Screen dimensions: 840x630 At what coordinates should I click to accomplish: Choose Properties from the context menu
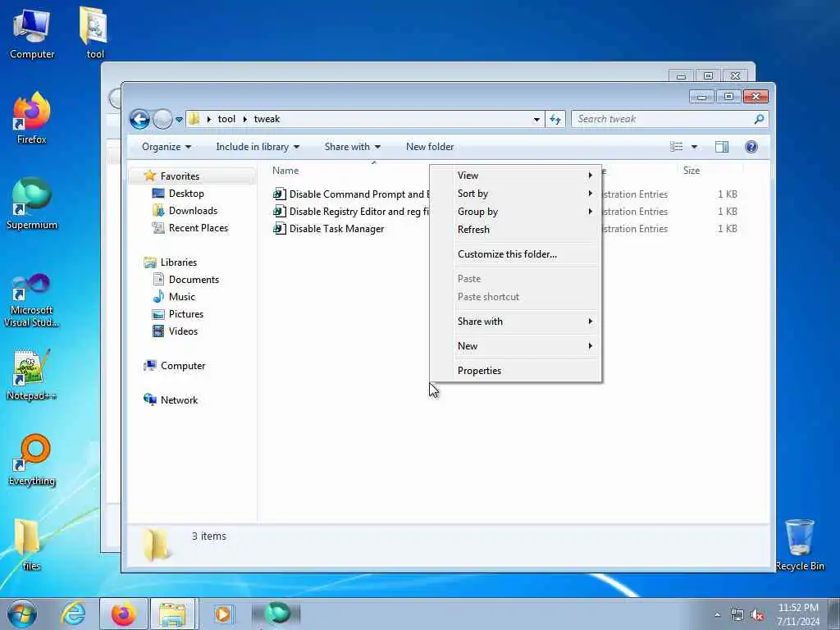pyautogui.click(x=515, y=371)
